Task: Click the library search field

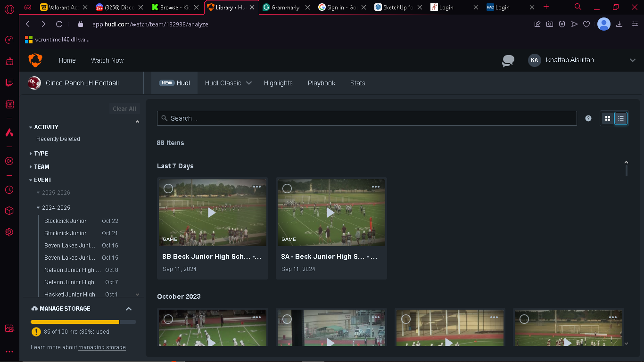Action: pos(367,118)
